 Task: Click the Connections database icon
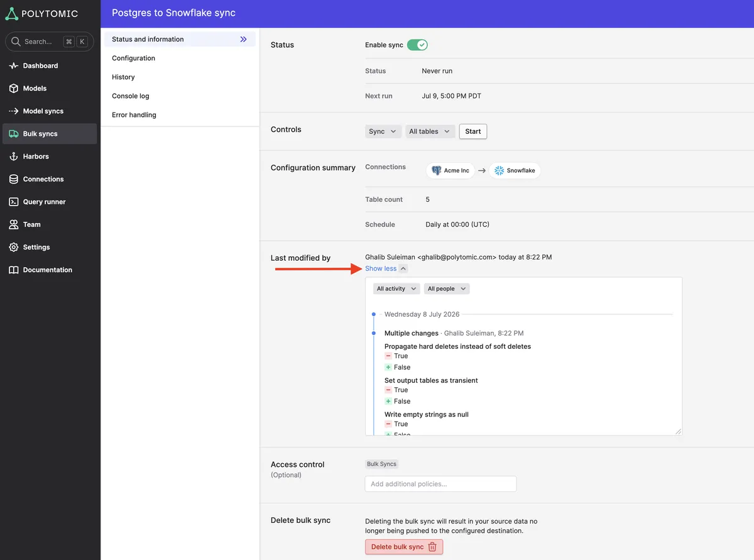click(14, 179)
